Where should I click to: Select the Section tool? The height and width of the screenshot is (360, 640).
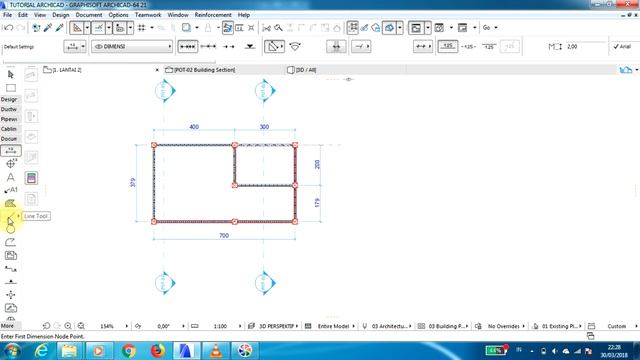tap(11, 269)
